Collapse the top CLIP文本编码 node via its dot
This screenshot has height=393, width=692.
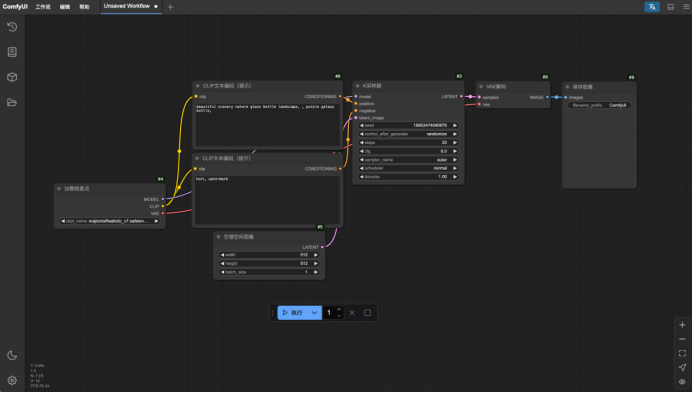tap(198, 86)
